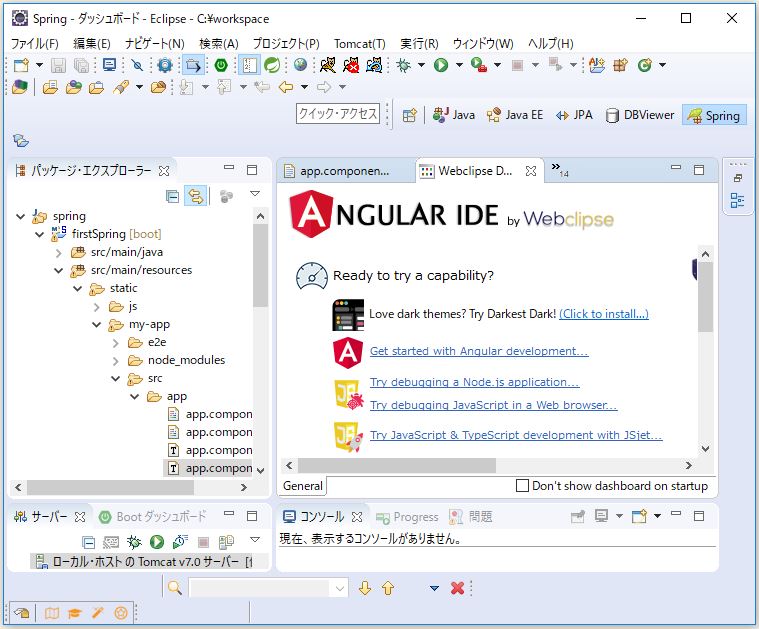Click the debug bug icon in Servers view

click(x=134, y=542)
